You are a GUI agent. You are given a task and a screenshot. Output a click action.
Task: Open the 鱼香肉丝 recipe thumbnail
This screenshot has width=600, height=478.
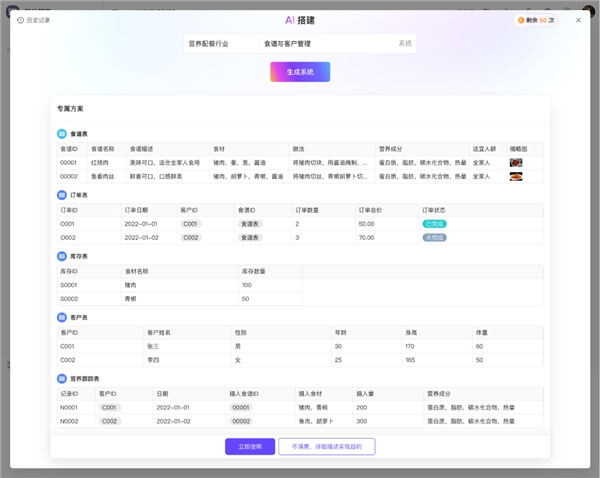[x=516, y=176]
